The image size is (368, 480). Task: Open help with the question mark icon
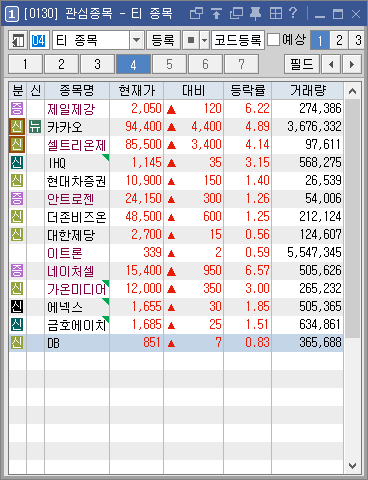(x=293, y=13)
